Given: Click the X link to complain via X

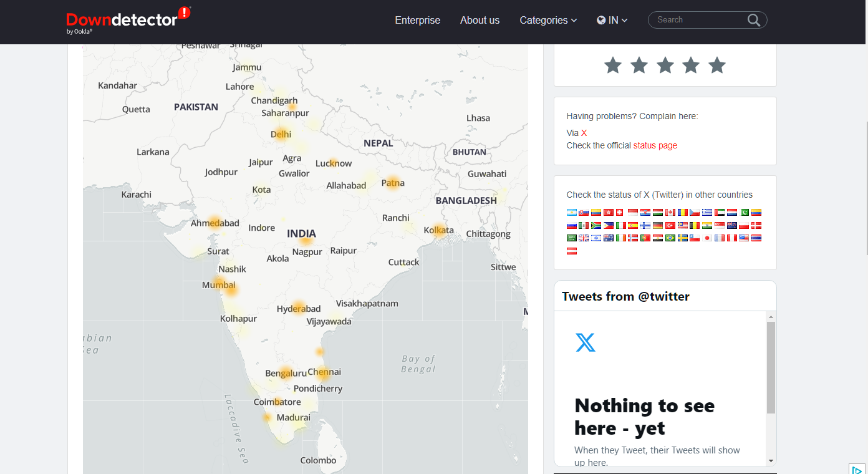Looking at the screenshot, I should click(x=584, y=132).
